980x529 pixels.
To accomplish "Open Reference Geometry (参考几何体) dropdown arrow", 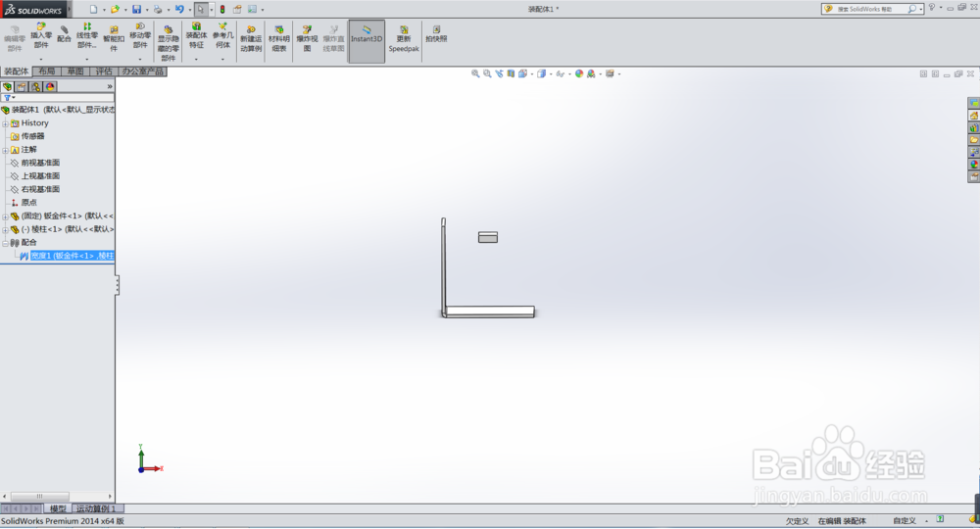I will [x=223, y=60].
